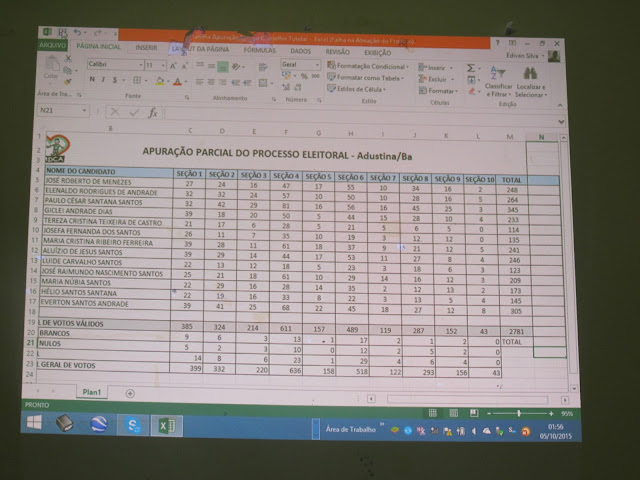
Task: Click the fill color paint bucket icon
Action: (x=160, y=81)
